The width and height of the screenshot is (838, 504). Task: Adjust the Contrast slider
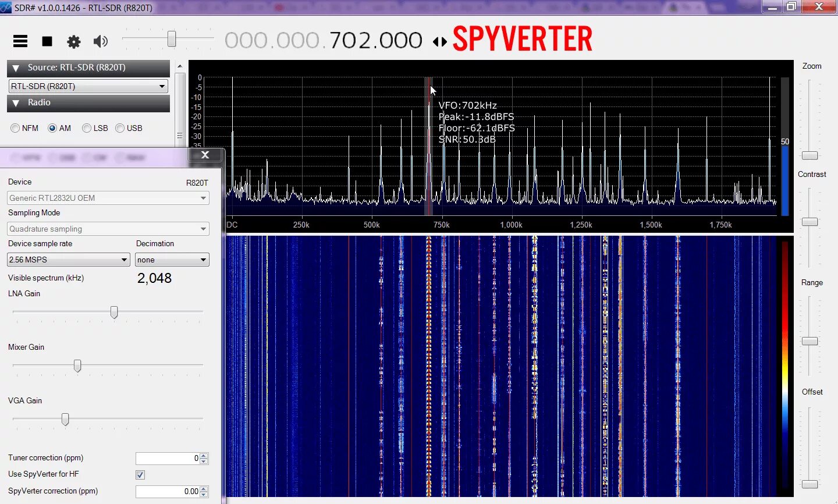click(810, 222)
